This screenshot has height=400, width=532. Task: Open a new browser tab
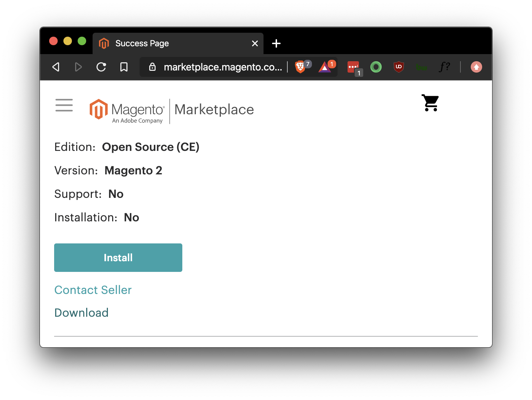pos(276,43)
